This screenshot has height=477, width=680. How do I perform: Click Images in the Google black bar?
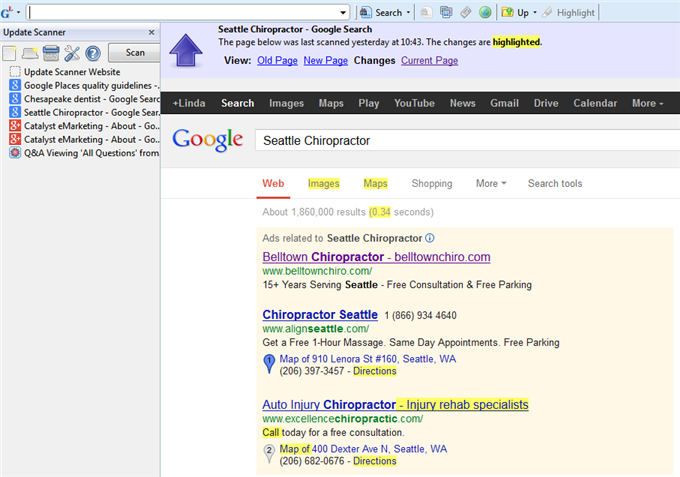286,103
